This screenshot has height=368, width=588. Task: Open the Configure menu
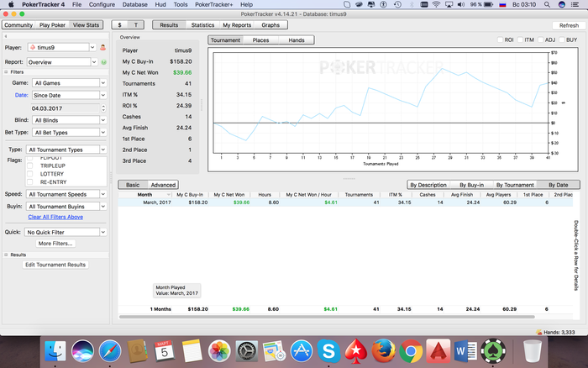click(102, 4)
